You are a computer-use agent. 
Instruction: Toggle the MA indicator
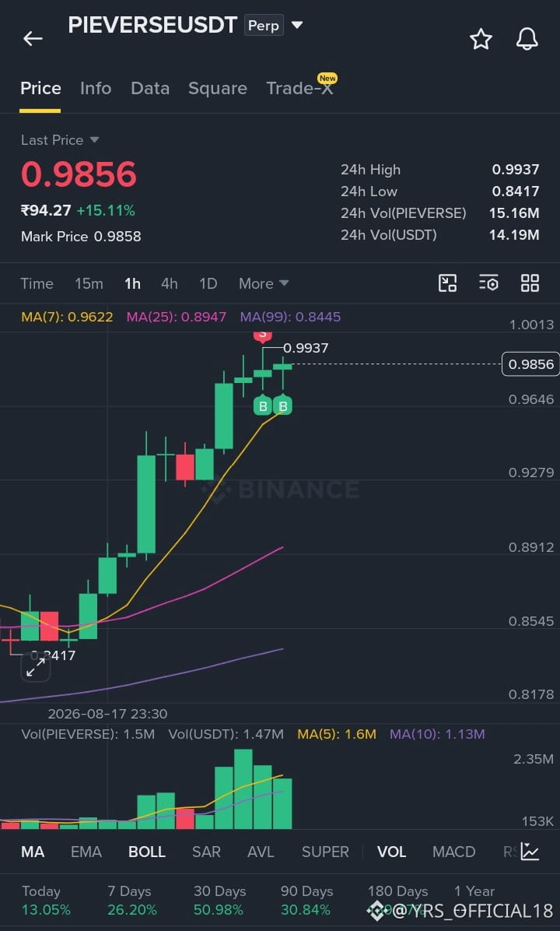pyautogui.click(x=33, y=852)
